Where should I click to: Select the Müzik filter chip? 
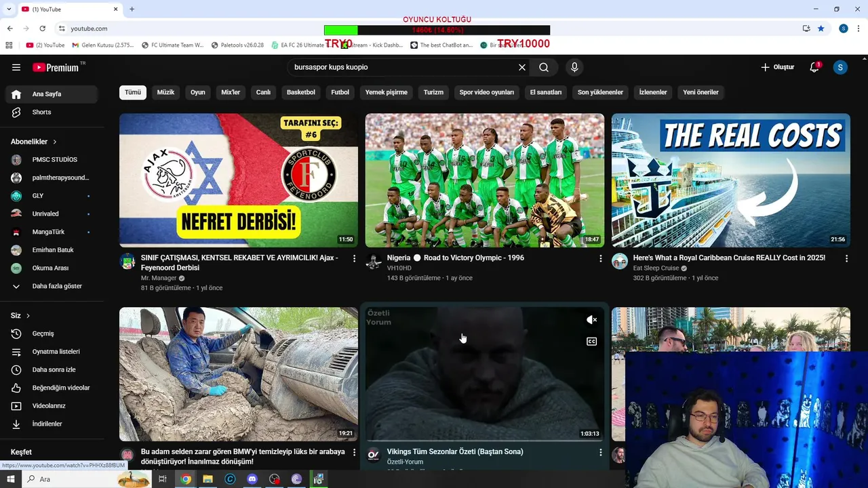(165, 92)
